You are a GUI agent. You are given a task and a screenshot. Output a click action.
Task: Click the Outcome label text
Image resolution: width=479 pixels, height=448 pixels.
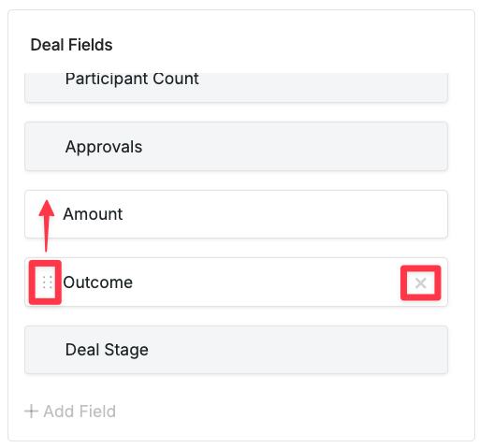[98, 282]
